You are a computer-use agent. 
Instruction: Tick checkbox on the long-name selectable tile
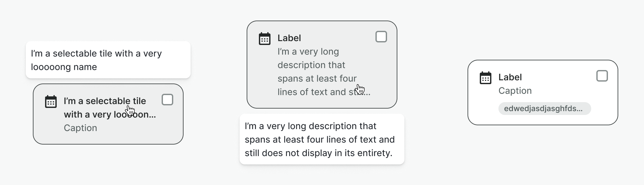tap(167, 100)
